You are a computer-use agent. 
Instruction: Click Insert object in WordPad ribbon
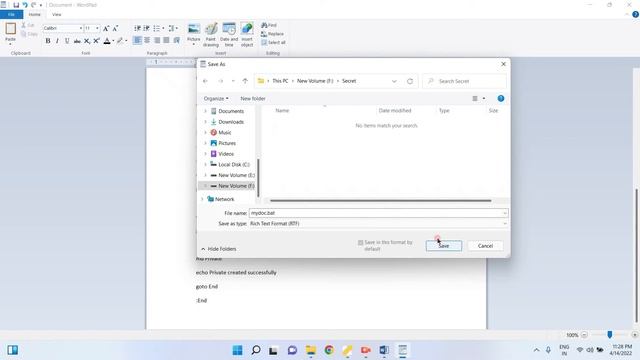pos(247,35)
